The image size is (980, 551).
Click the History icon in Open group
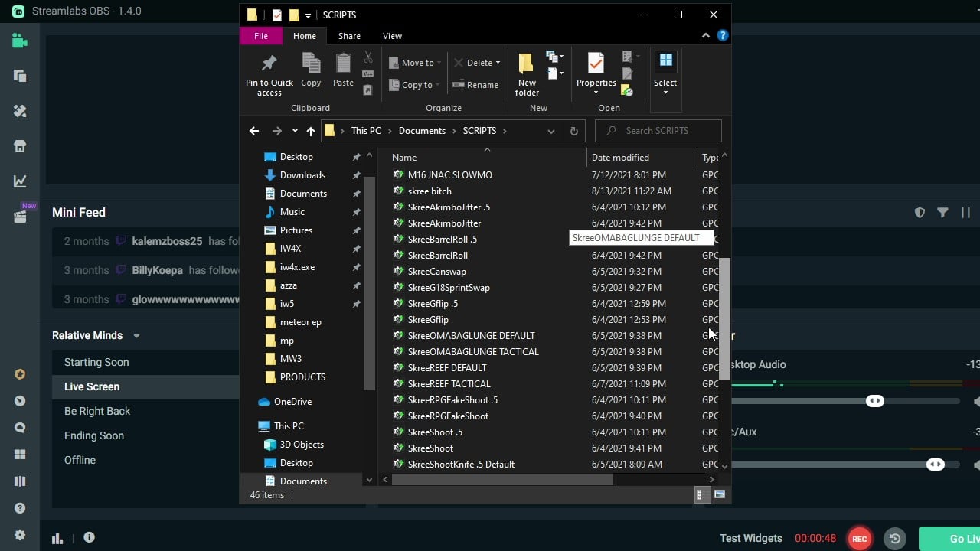tap(627, 90)
